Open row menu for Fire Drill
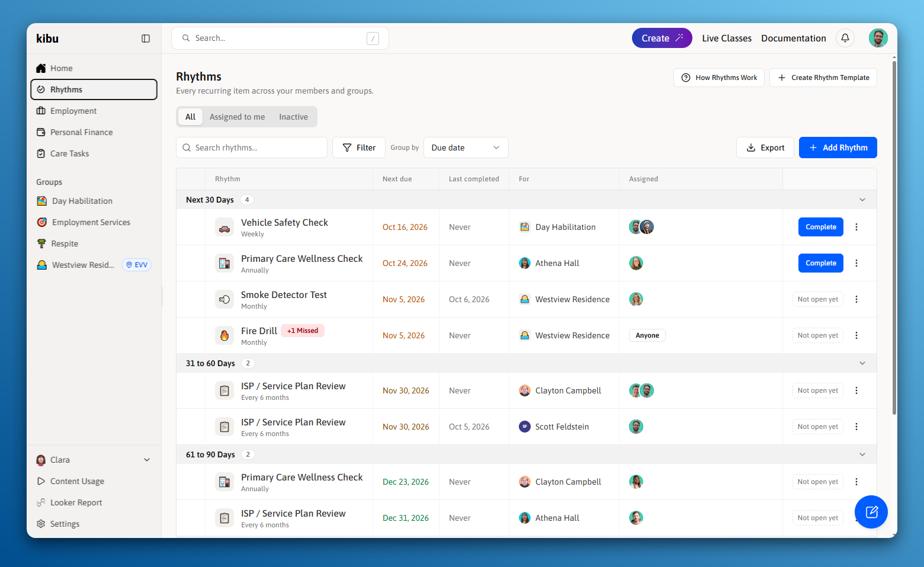This screenshot has width=924, height=567. pyautogui.click(x=856, y=335)
